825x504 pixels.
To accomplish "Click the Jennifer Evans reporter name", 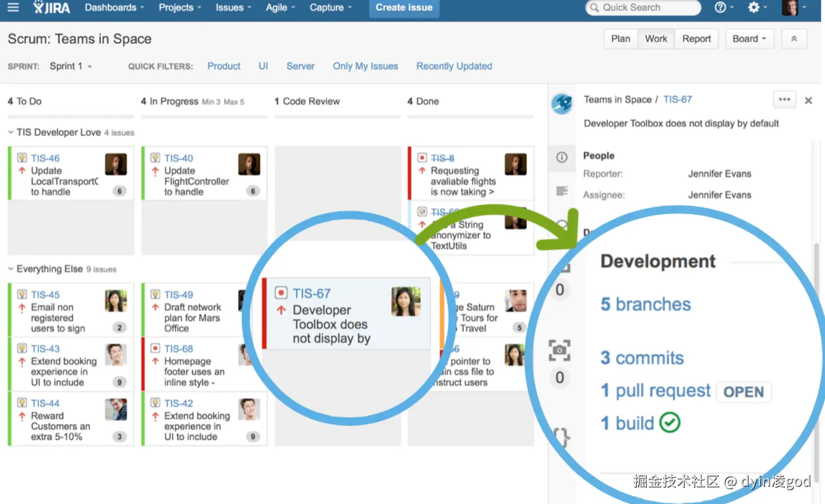I will click(719, 174).
